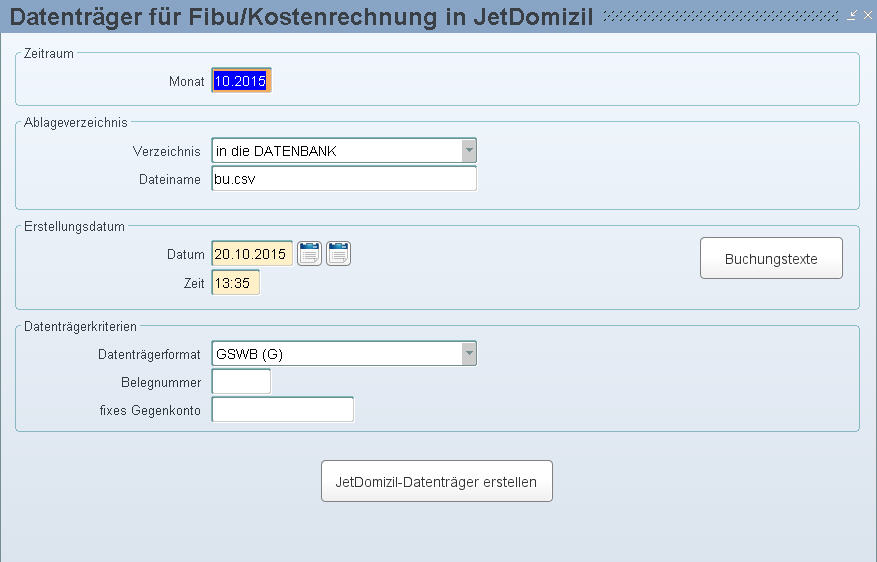Click the Datenträgerkriterien group label
Image resolution: width=877 pixels, height=562 pixels.
pyautogui.click(x=81, y=327)
